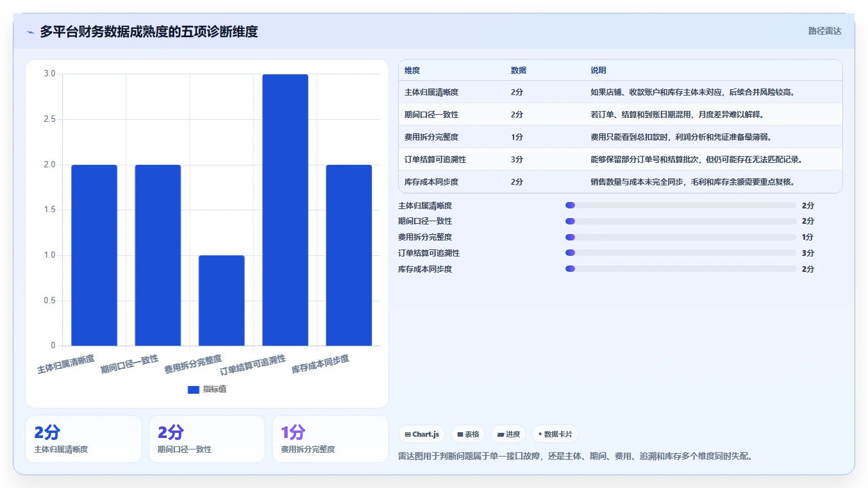
Task: Click the 主体归属清晰度 bar in chart
Action: 94,255
